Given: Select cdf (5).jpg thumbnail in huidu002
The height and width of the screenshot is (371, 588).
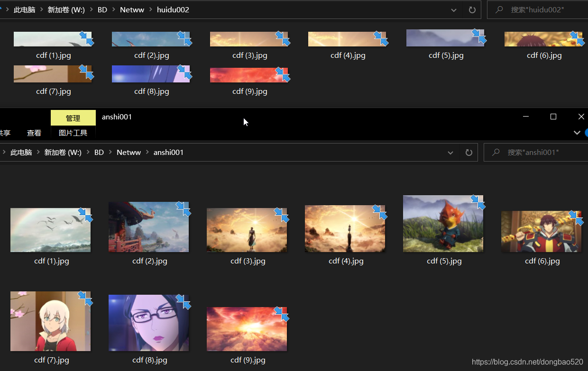Looking at the screenshot, I should (x=445, y=38).
